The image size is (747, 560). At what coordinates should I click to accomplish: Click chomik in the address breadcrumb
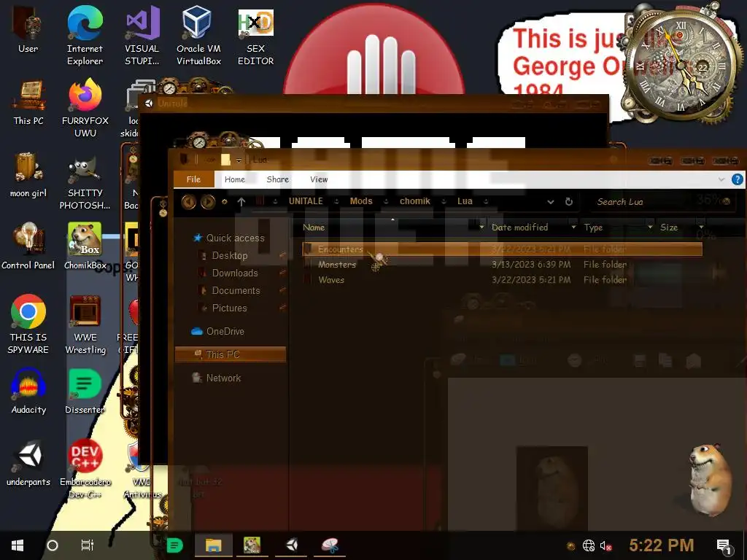415,201
